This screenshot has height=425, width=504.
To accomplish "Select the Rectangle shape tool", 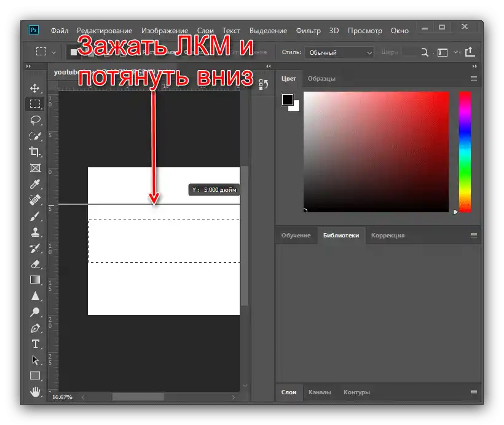I will (35, 376).
